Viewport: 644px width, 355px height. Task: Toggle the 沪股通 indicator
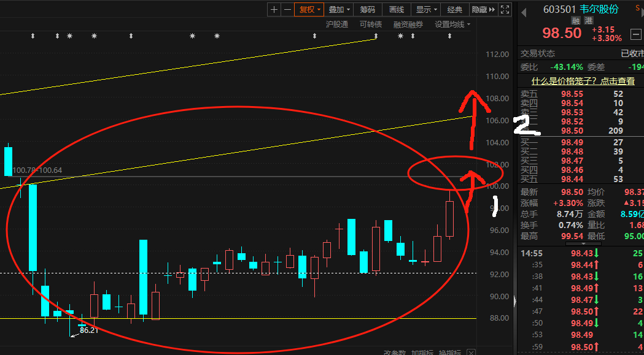pos(337,25)
